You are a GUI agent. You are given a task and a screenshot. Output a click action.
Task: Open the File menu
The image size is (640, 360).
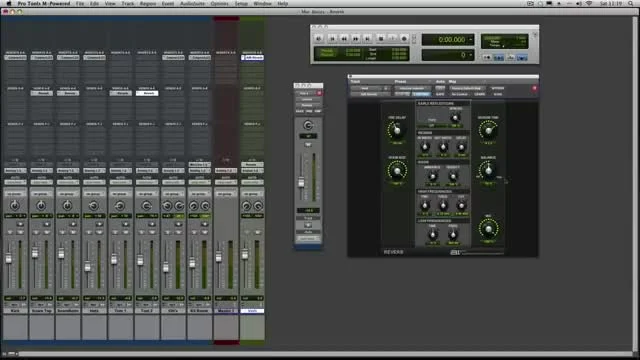80,4
